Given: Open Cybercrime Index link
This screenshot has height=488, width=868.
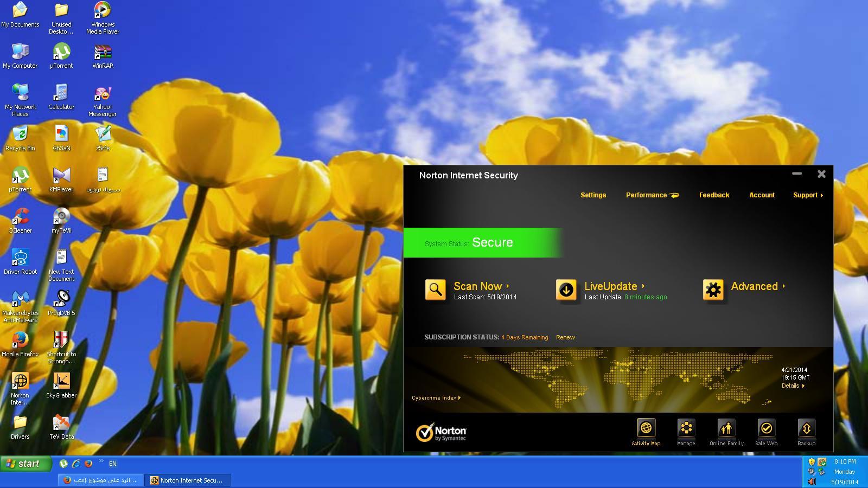Looking at the screenshot, I should pos(436,398).
